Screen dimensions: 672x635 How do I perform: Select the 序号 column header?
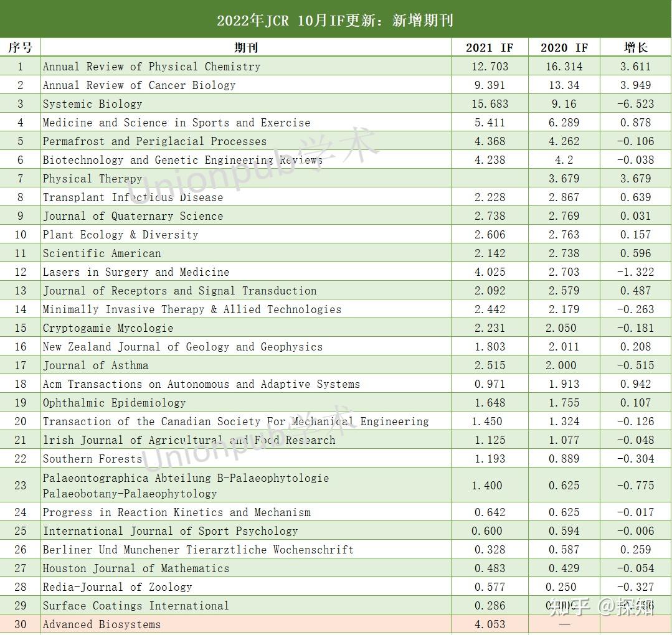click(21, 47)
